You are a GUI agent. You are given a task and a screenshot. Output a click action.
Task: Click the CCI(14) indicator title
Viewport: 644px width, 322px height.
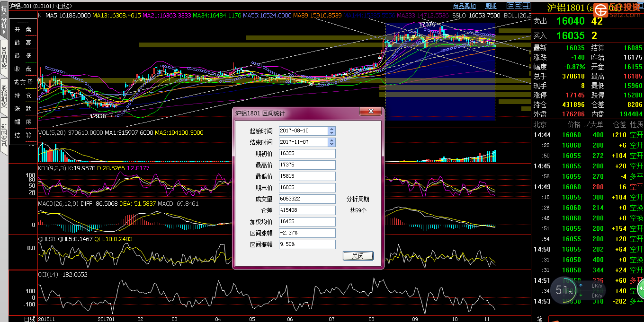[x=49, y=274]
